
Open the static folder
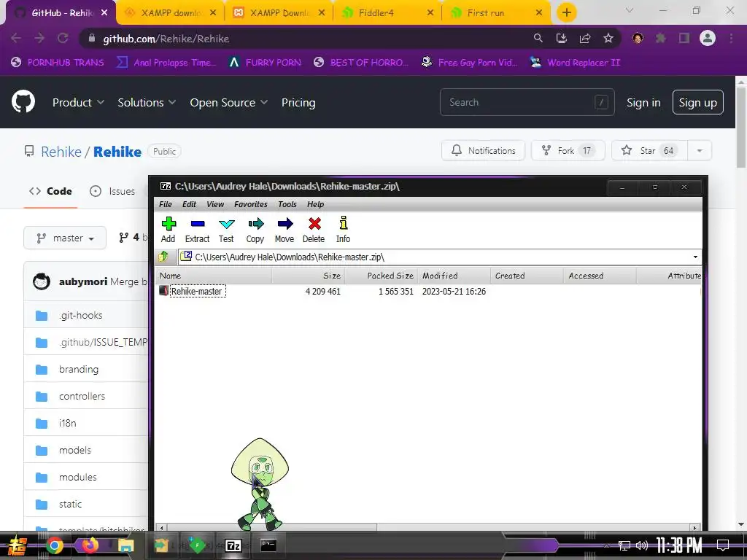71,504
